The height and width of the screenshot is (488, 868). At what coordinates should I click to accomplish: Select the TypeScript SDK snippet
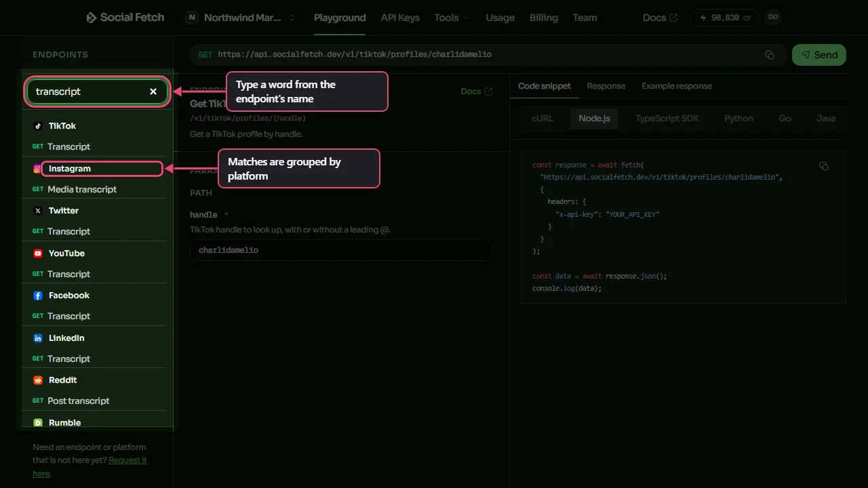(667, 118)
